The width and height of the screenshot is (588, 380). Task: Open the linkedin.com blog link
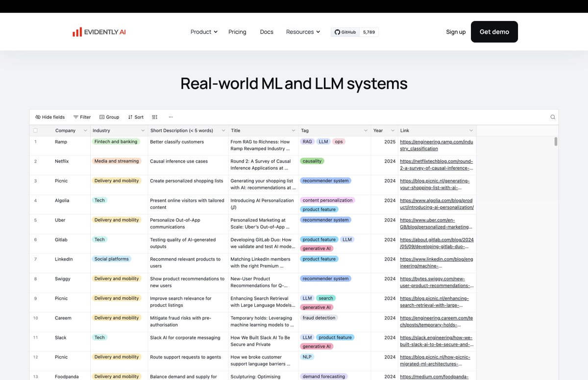[x=437, y=262]
